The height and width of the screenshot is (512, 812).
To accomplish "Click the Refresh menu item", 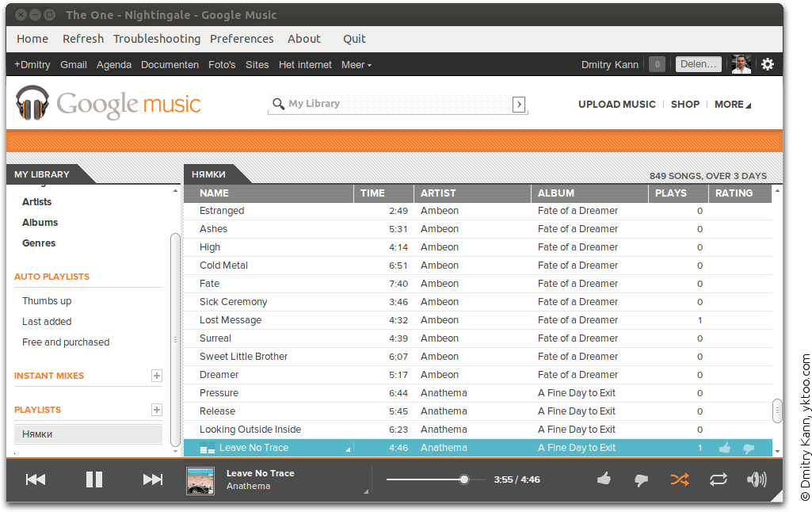I will click(x=83, y=39).
